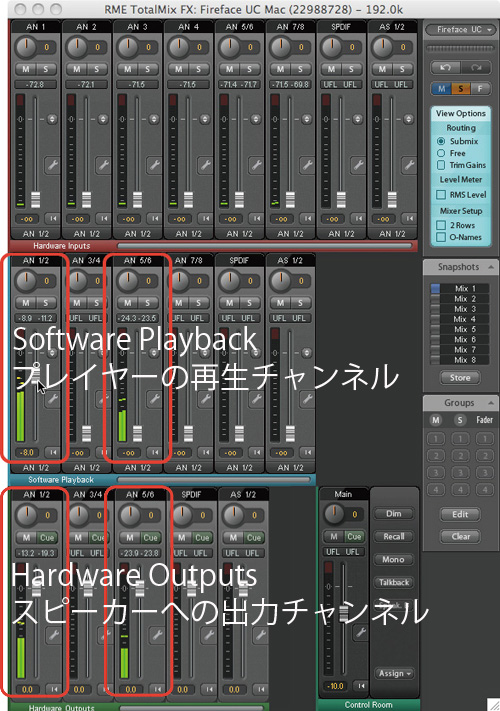Click the Groups Clear button
Viewport: 500px width, 711px height.
tap(460, 536)
